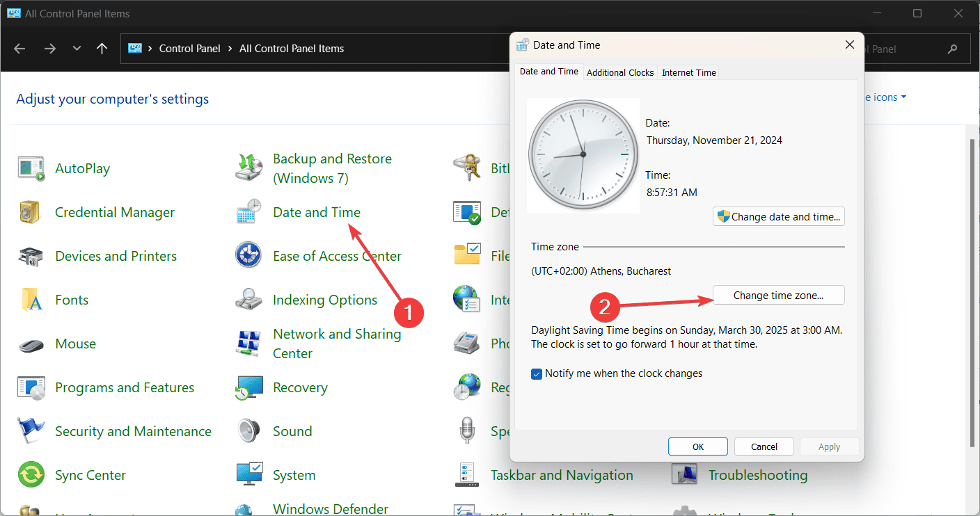Image resolution: width=980 pixels, height=516 pixels.
Task: Click the Control Panel vertical scrollbar
Action: coord(973,292)
